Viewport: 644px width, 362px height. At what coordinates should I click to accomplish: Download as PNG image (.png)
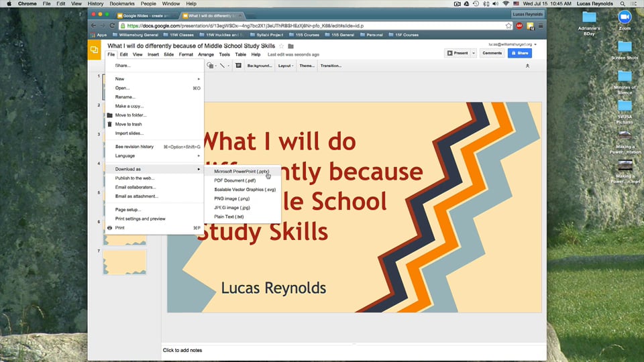click(242, 198)
